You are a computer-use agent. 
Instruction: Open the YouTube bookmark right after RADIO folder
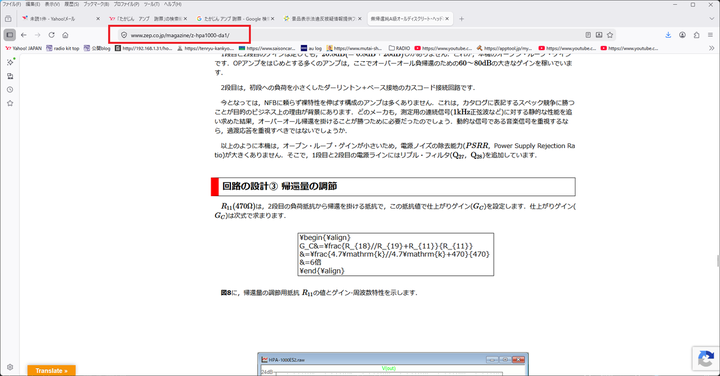coord(444,48)
